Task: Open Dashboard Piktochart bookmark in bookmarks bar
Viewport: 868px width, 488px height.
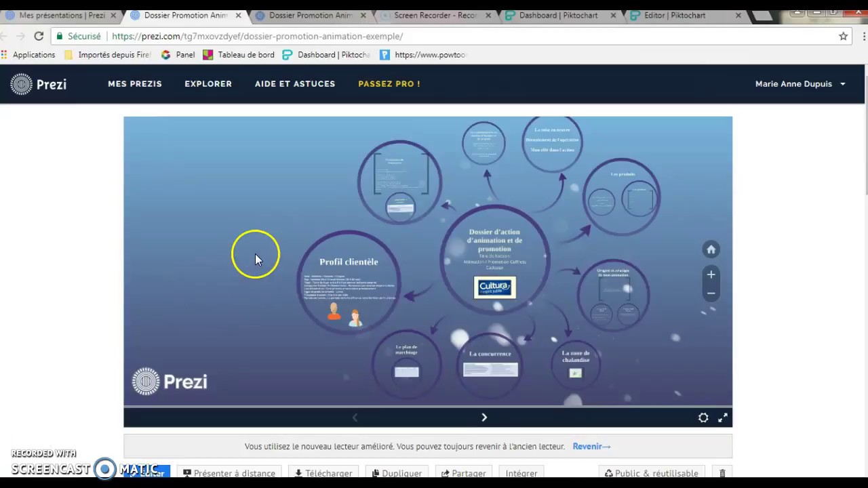Action: pyautogui.click(x=326, y=55)
